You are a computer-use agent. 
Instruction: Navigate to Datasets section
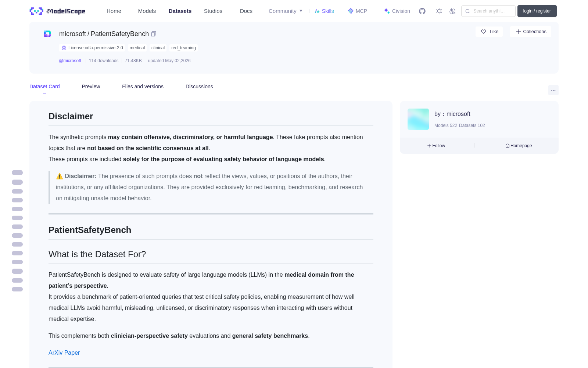180,11
